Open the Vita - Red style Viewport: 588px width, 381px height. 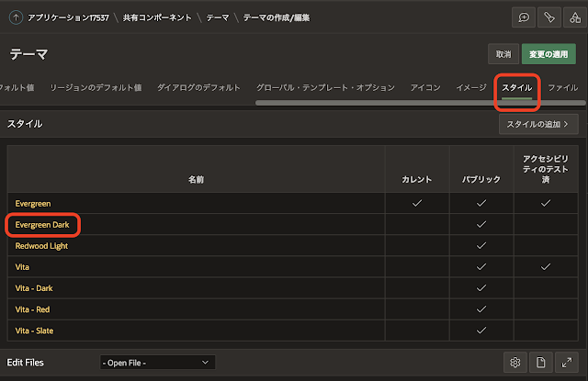click(x=32, y=309)
